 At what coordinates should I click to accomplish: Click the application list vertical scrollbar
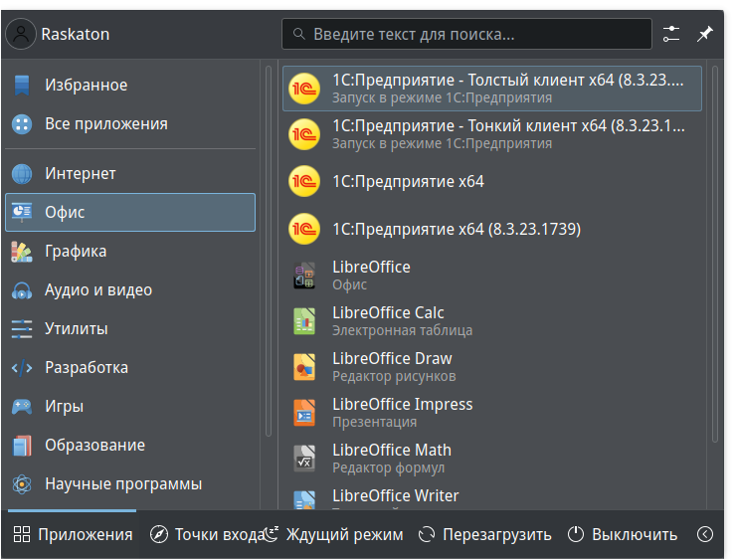[715, 255]
